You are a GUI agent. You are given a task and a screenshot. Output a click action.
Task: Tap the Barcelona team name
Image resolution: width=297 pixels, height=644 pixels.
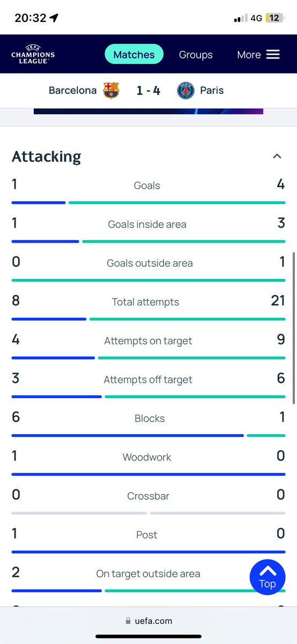(x=73, y=90)
